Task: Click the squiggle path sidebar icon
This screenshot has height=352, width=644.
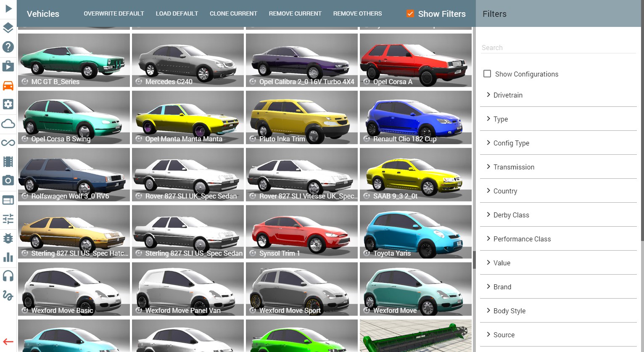Action: coord(8,295)
